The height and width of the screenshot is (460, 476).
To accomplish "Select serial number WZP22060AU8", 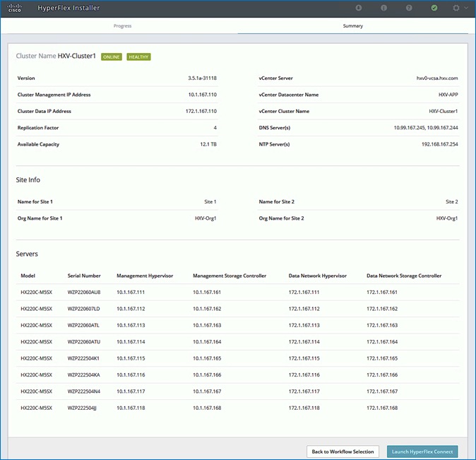I will (84, 293).
